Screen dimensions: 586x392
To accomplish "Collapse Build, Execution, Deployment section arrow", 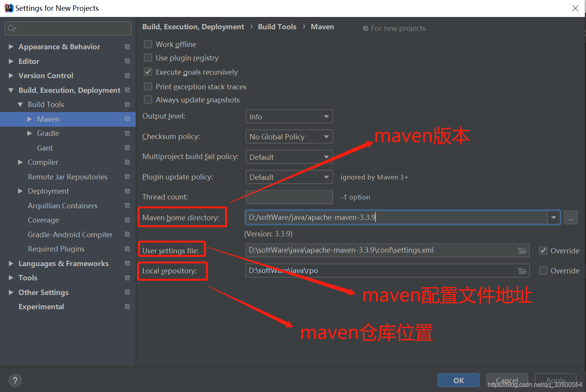I will (11, 90).
